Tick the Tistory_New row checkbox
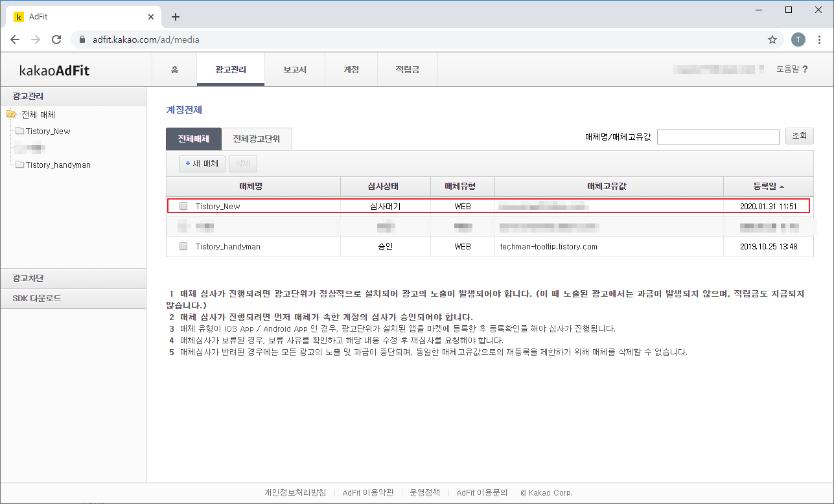Screen dimensions: 834x504 click(183, 206)
